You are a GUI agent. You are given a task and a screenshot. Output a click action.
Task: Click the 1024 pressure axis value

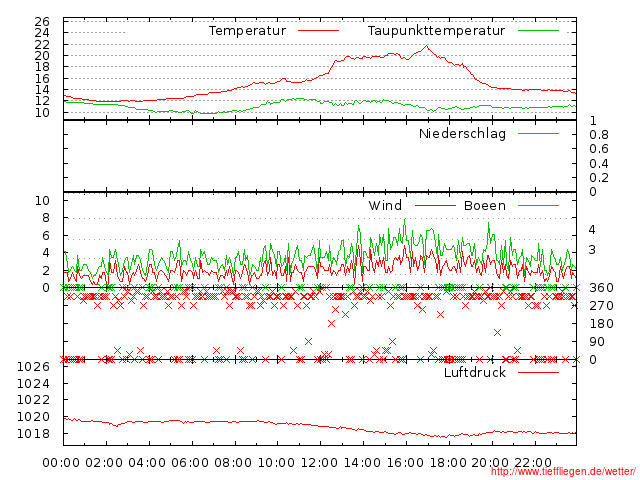pyautogui.click(x=33, y=383)
